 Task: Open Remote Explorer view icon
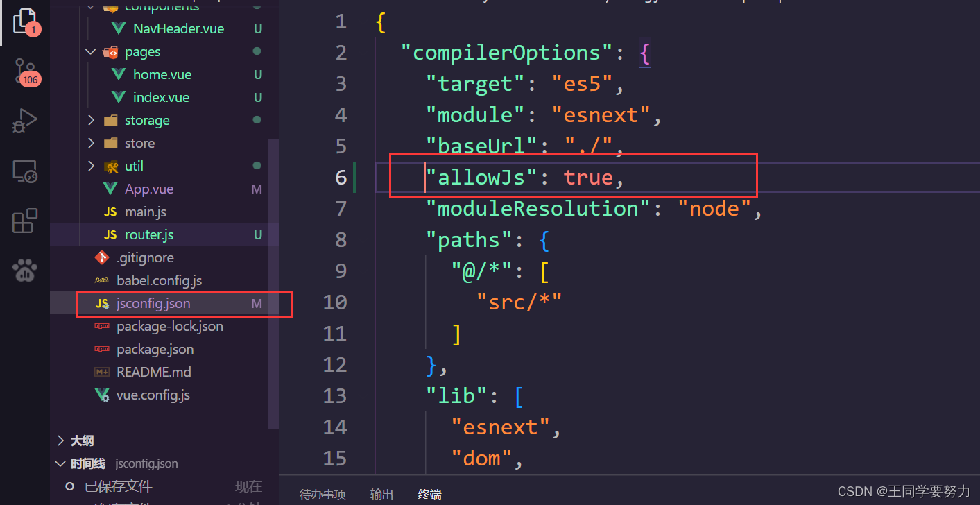[25, 171]
